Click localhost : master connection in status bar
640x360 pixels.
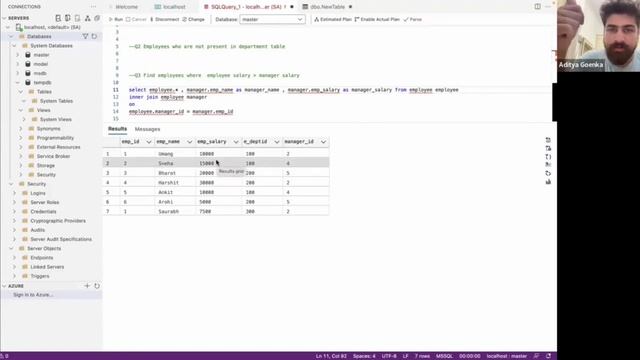pos(507,356)
